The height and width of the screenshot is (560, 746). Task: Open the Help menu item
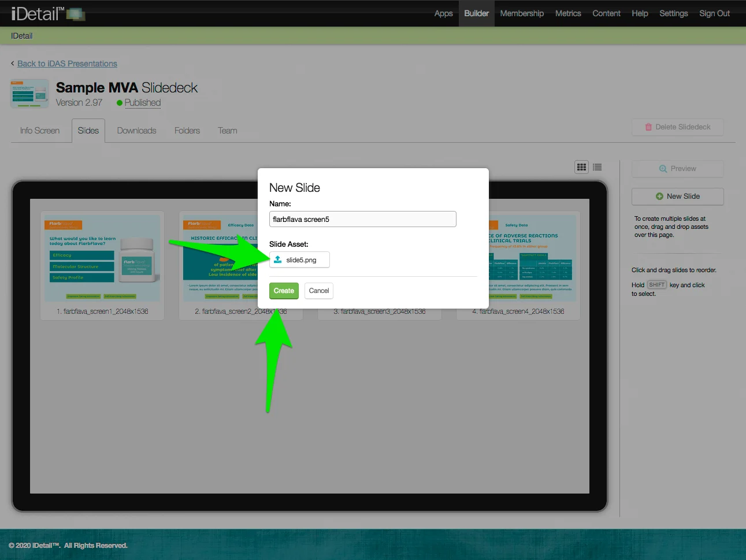pyautogui.click(x=640, y=13)
